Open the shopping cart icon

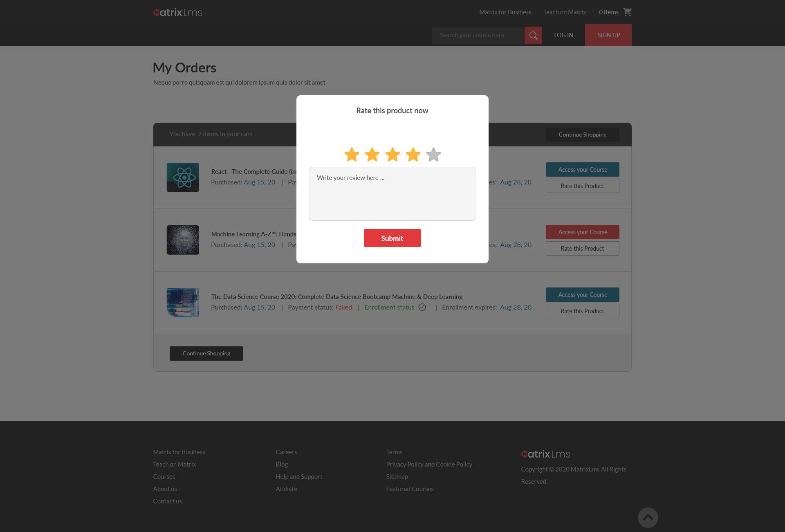[628, 12]
